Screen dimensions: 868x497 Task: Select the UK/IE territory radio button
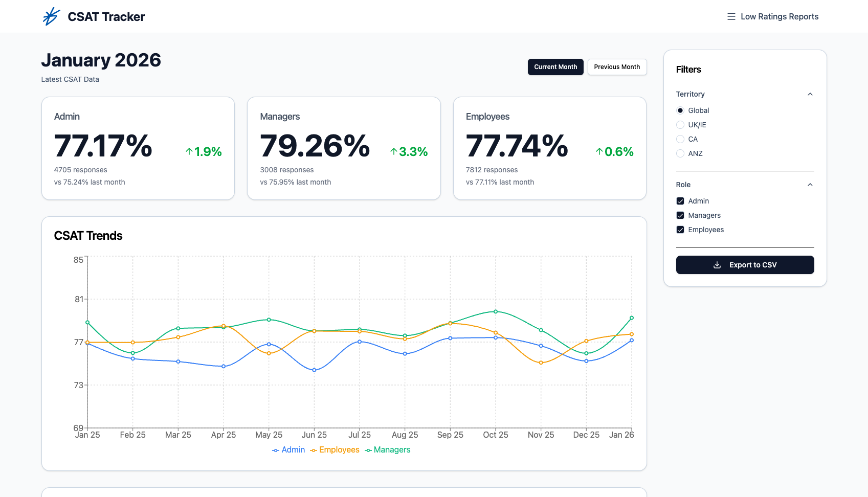680,125
